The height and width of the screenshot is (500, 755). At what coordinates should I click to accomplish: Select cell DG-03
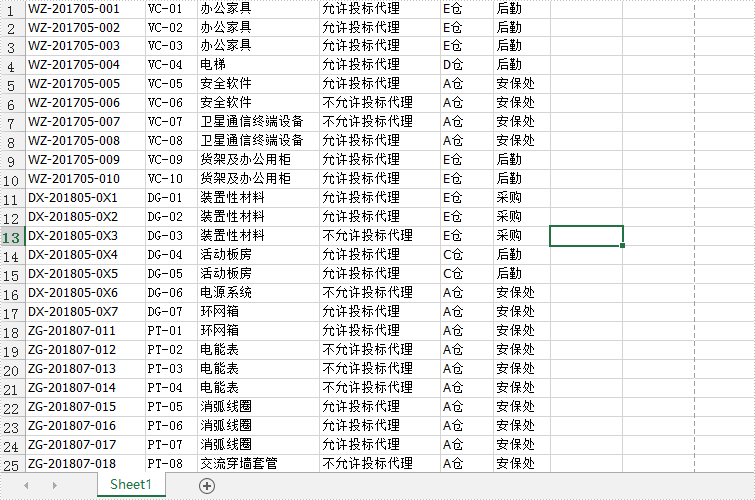171,236
